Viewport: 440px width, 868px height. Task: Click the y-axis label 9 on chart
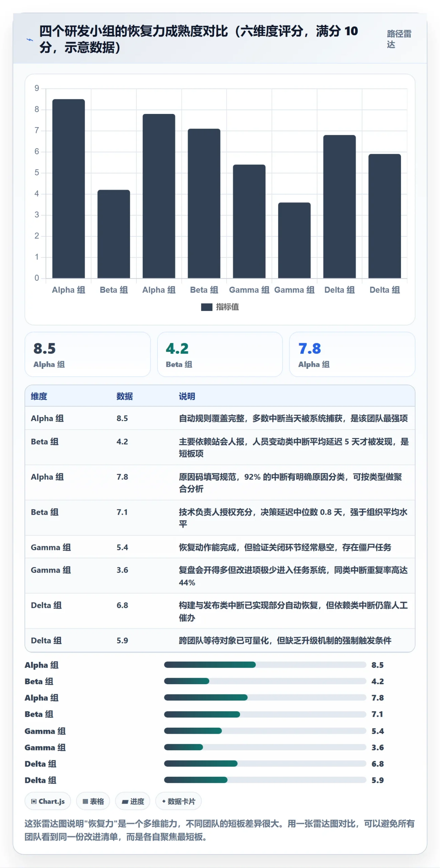point(37,88)
